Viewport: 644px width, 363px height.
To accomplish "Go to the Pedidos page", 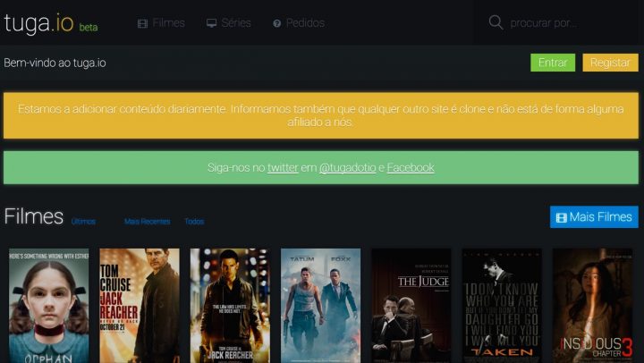I will point(299,23).
